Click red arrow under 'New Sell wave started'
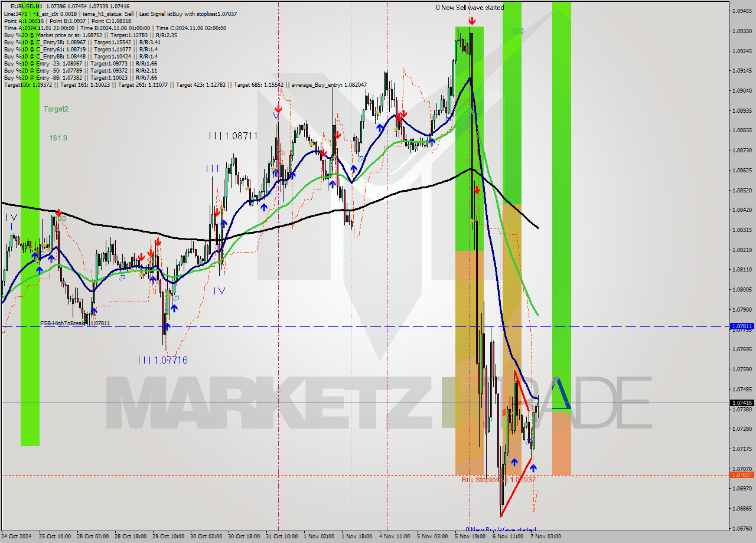Viewport: 756px width, 543px height. 471,21
